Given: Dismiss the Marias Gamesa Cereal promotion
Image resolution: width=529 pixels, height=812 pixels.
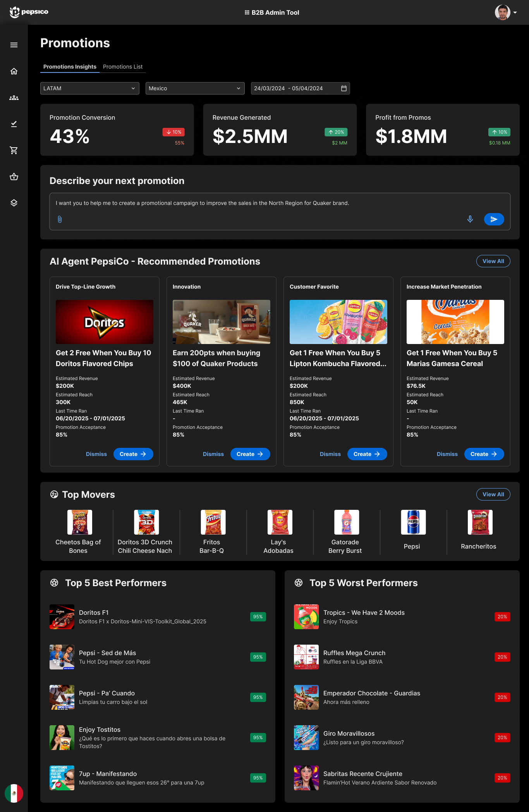Looking at the screenshot, I should [447, 454].
